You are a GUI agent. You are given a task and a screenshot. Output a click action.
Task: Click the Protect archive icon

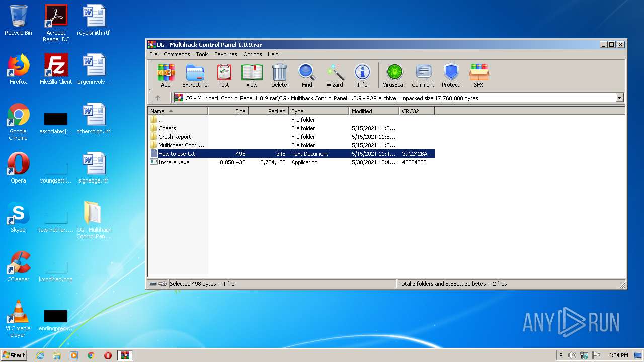[x=451, y=76]
